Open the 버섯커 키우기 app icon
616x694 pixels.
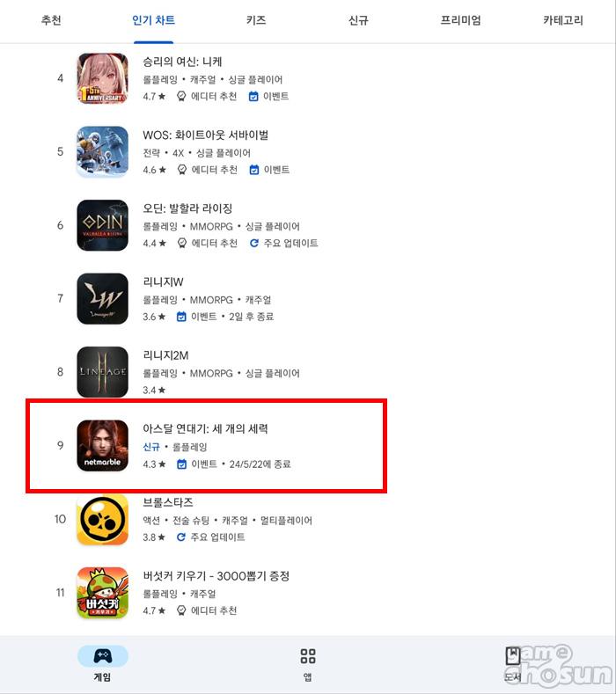103,593
